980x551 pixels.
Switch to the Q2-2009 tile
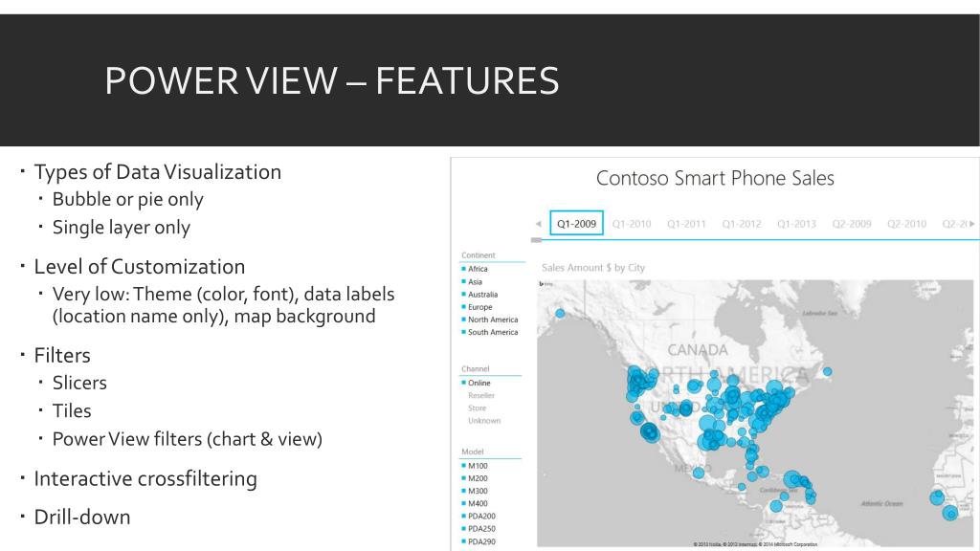[851, 224]
